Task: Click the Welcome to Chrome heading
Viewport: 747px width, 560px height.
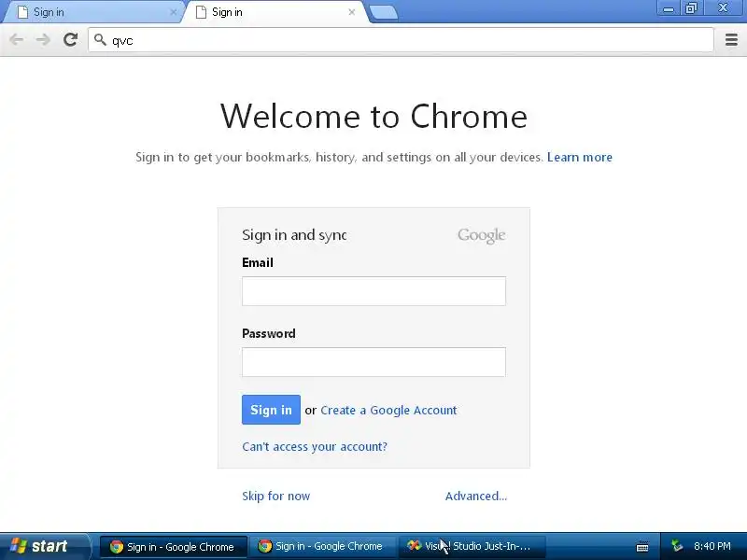Action: coord(373,117)
